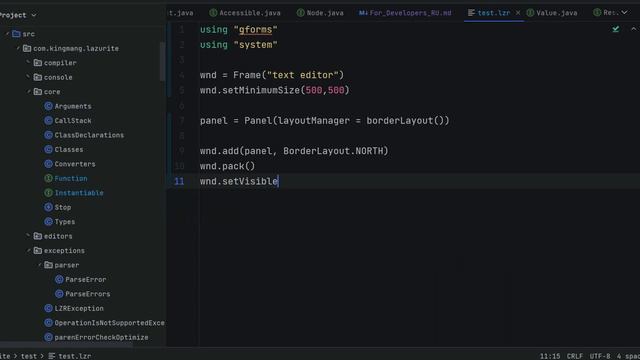The width and height of the screenshot is (640, 360).
Task: Select the compiler package folder icon
Action: click(x=38, y=62)
